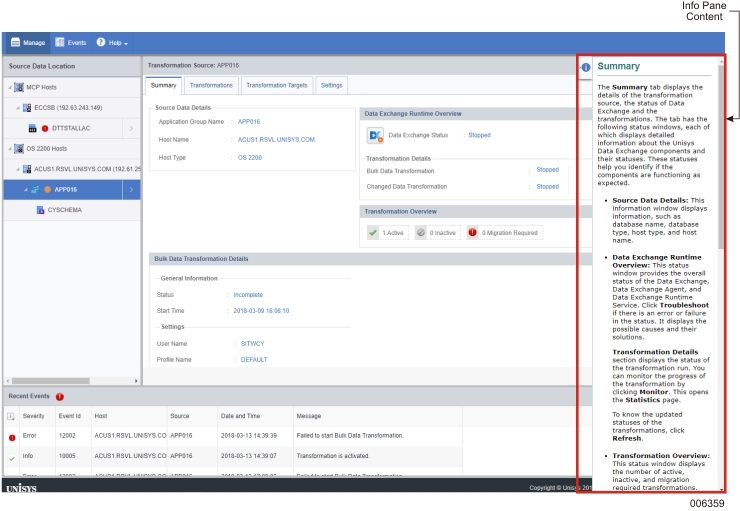Click the OS 2200 host type value
The image size is (740, 511).
pyautogui.click(x=250, y=158)
